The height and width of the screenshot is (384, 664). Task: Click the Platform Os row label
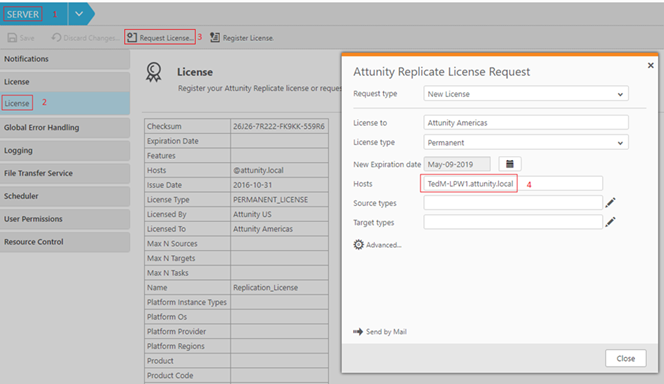tap(167, 317)
